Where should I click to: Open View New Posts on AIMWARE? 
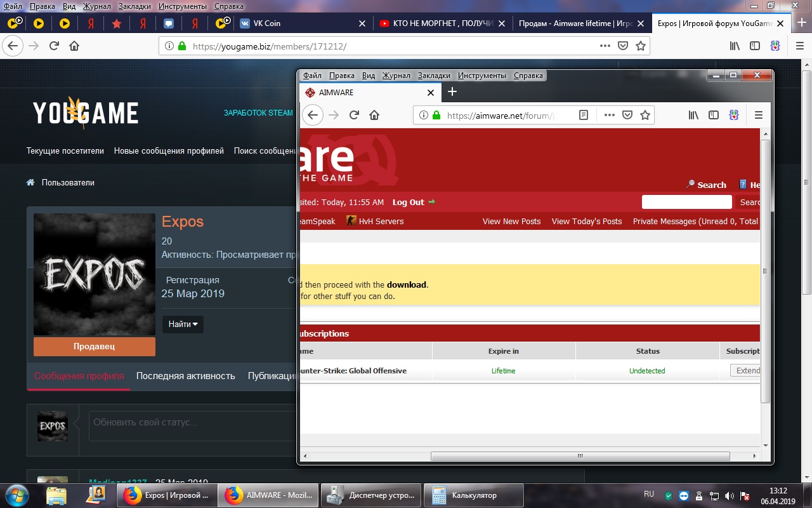511,221
